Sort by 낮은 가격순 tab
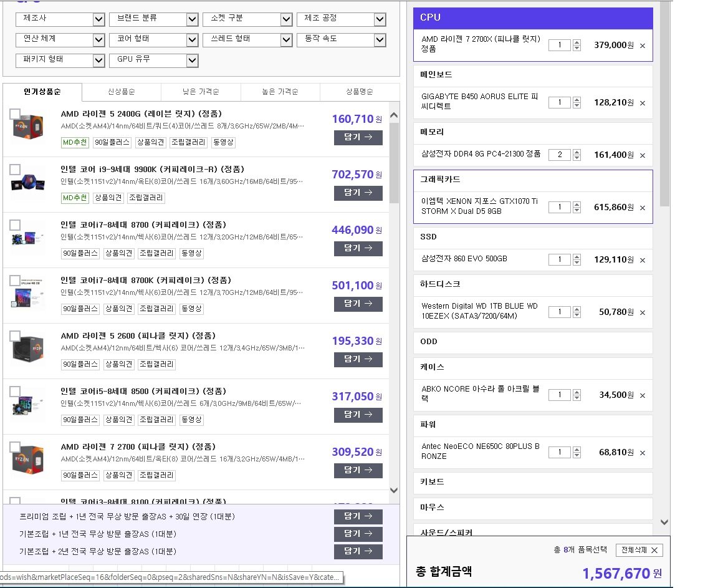718x588 pixels. tap(201, 92)
